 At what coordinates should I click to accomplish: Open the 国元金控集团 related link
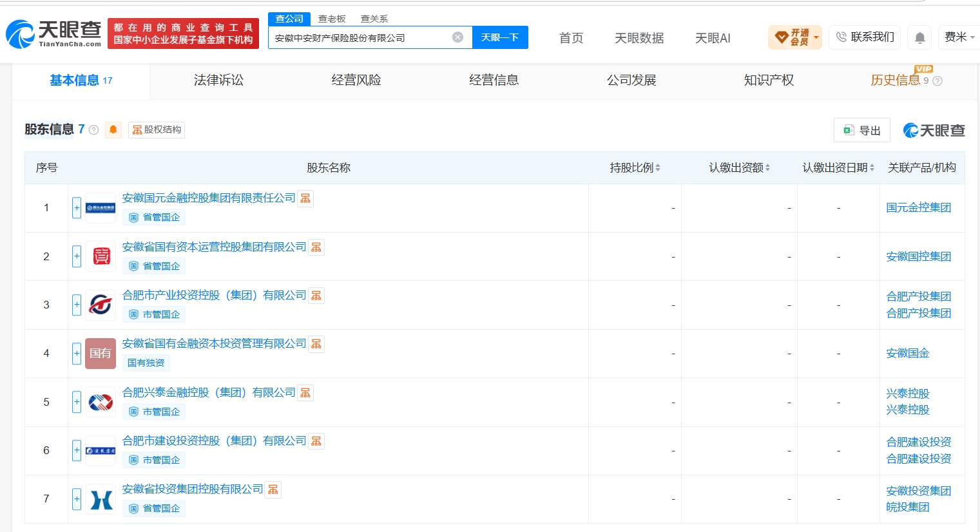919,207
